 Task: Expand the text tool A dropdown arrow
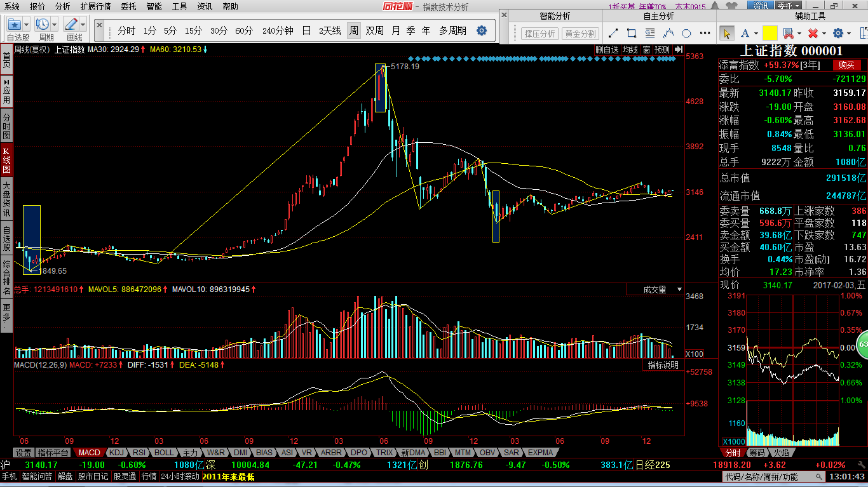click(756, 34)
